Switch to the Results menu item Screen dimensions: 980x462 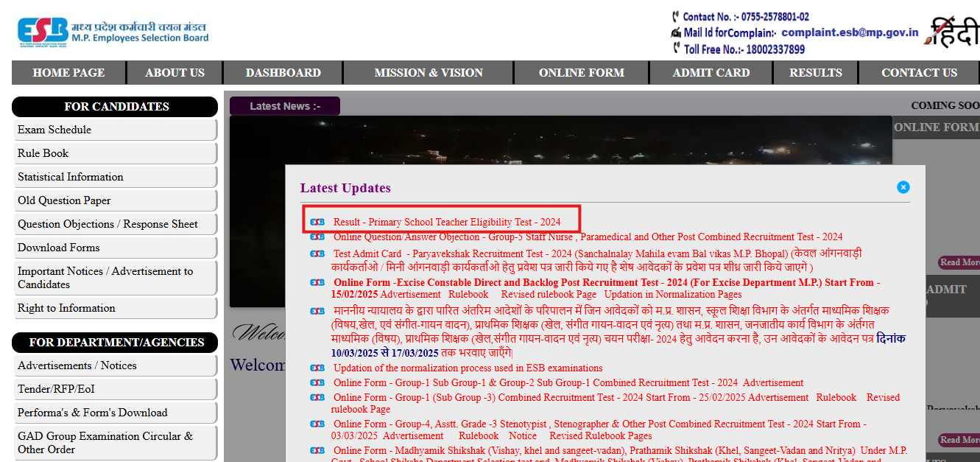[x=815, y=72]
